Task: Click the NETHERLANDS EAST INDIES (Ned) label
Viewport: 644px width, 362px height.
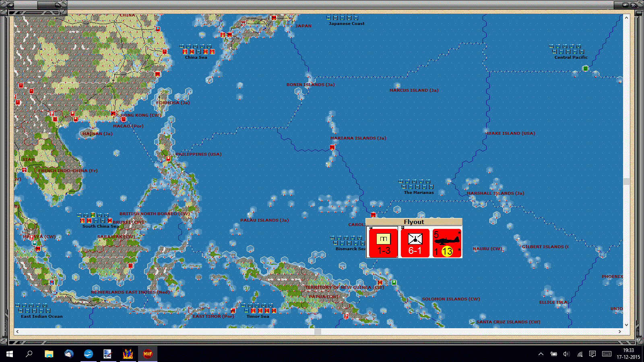Action: (130, 292)
